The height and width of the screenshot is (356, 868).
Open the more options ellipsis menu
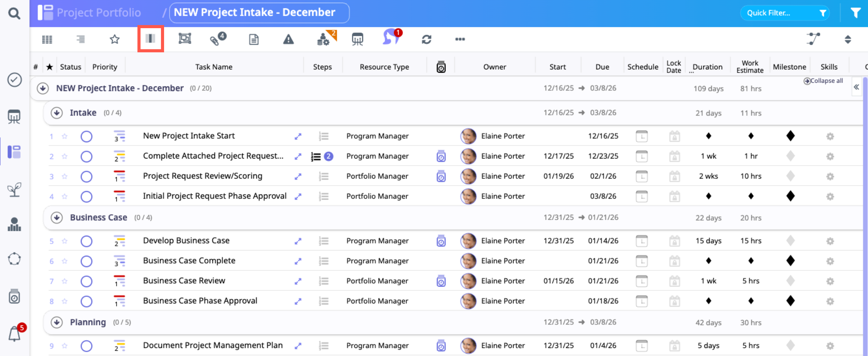click(x=460, y=39)
